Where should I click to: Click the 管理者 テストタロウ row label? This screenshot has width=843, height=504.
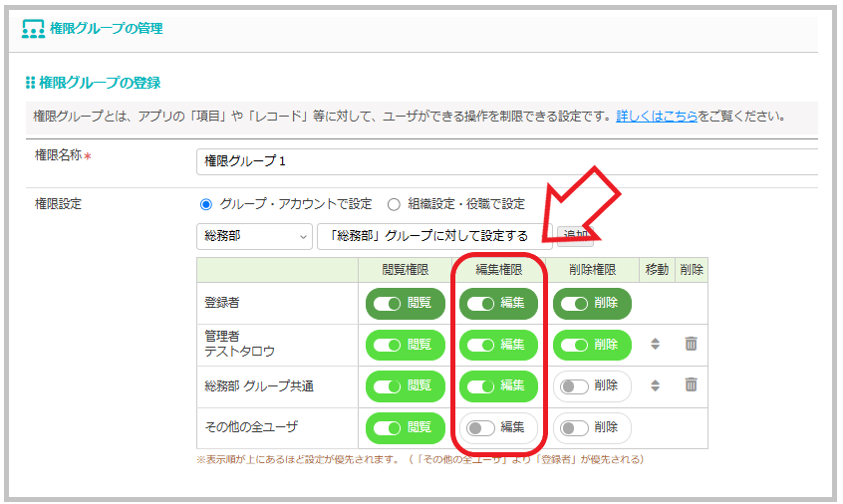240,344
